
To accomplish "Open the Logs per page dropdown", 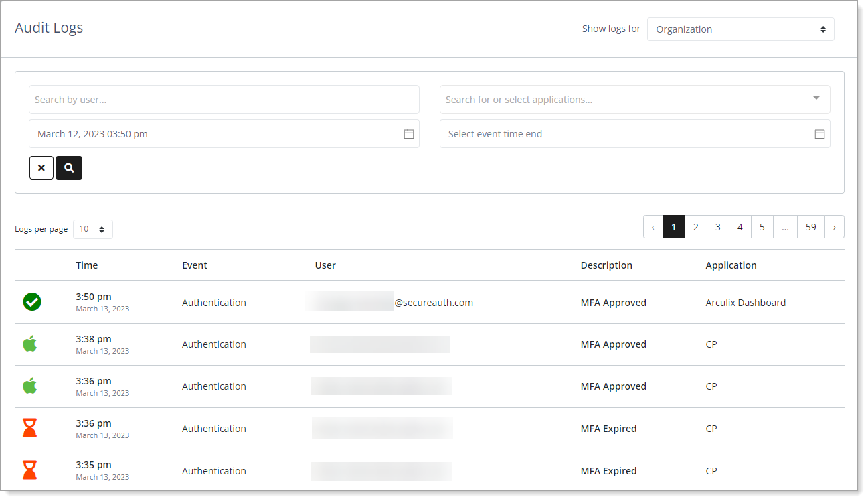I will tap(93, 229).
